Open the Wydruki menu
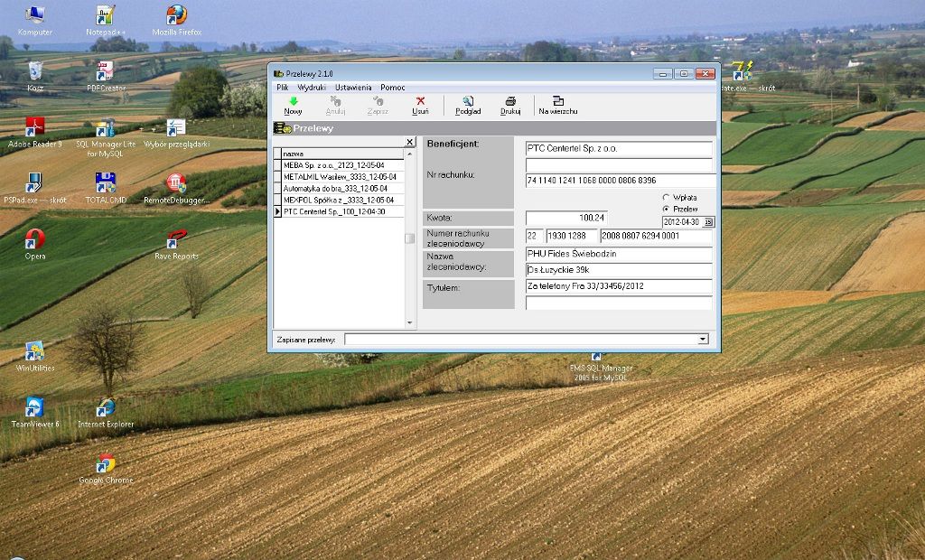 312,88
